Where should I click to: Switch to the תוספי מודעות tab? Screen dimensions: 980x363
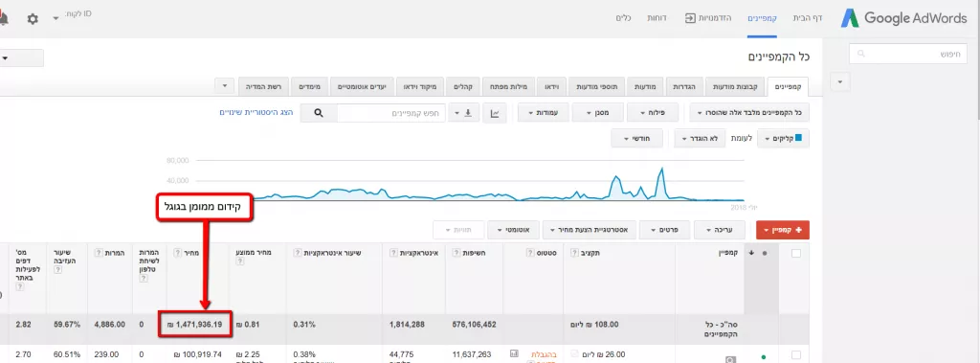click(x=596, y=86)
